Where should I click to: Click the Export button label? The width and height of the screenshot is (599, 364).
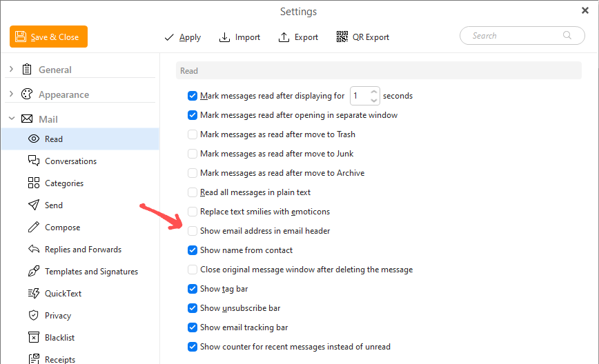(x=306, y=37)
